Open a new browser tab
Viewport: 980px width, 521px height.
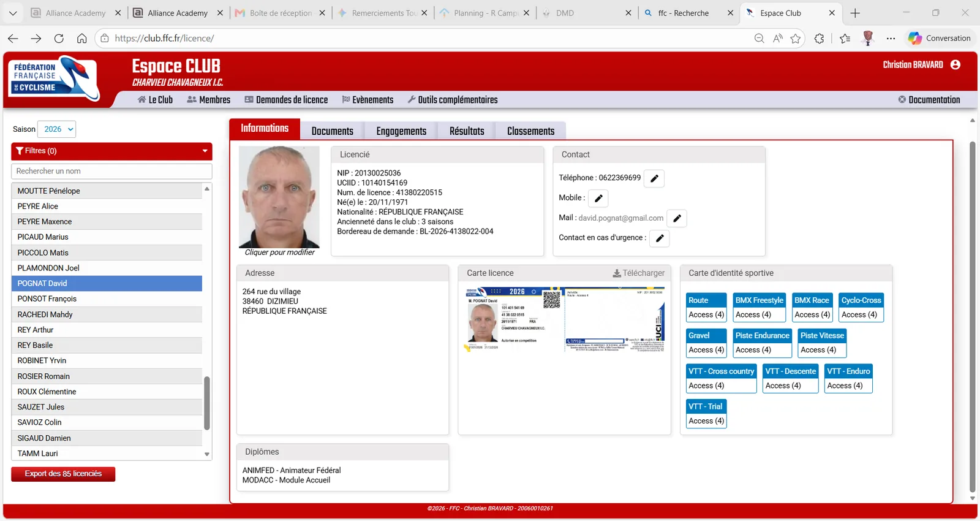coord(855,13)
